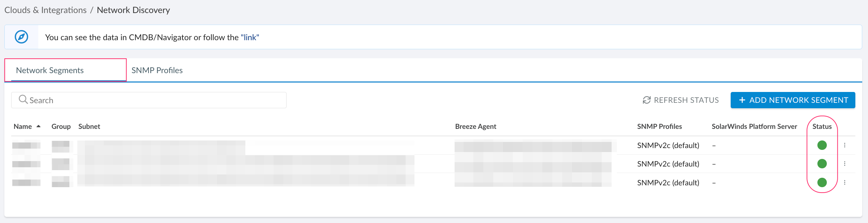Go to Clouds & Integrations breadcrumb

(x=46, y=10)
